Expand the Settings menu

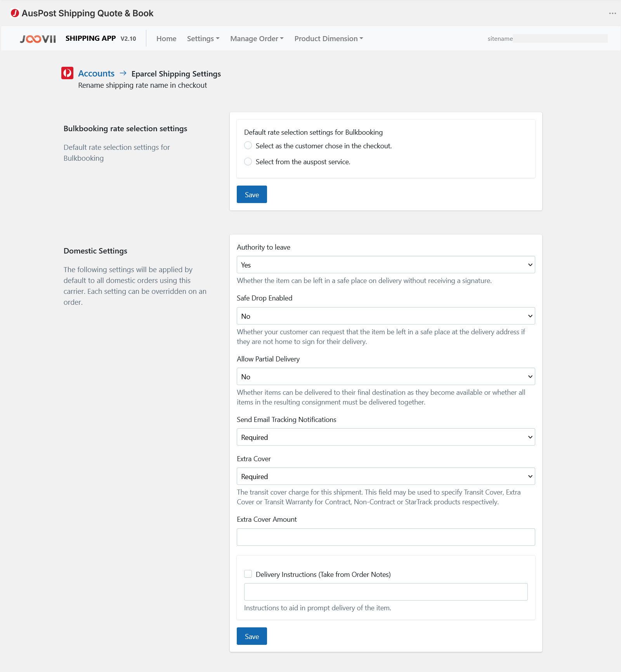(203, 38)
